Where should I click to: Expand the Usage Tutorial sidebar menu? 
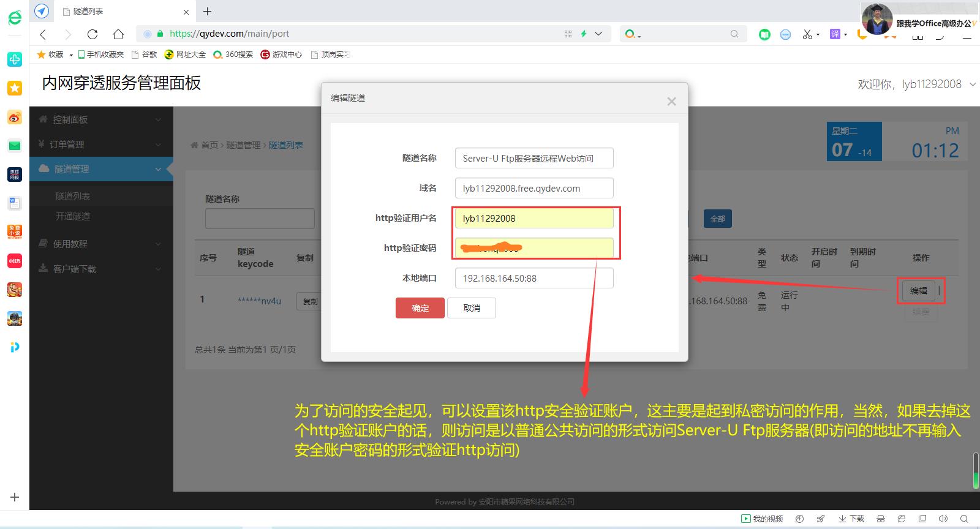pyautogui.click(x=101, y=244)
